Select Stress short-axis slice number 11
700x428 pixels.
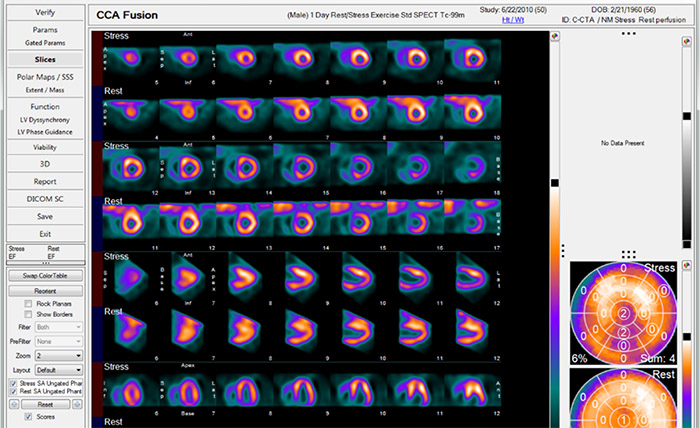(472, 58)
